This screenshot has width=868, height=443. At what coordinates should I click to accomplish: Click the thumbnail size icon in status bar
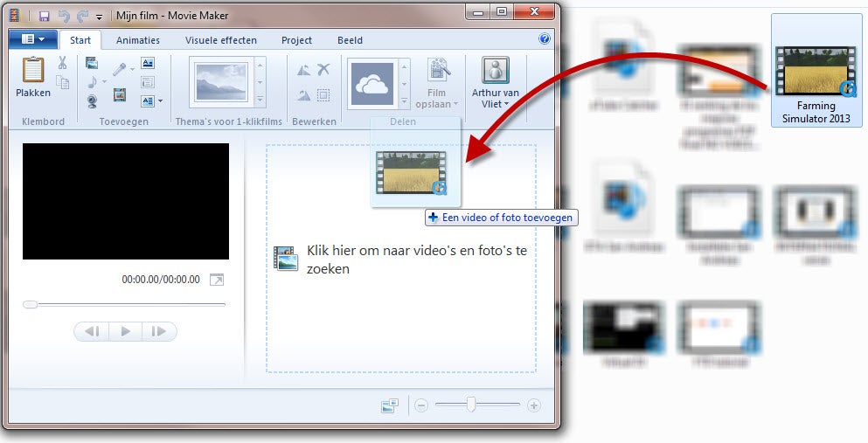[x=390, y=406]
